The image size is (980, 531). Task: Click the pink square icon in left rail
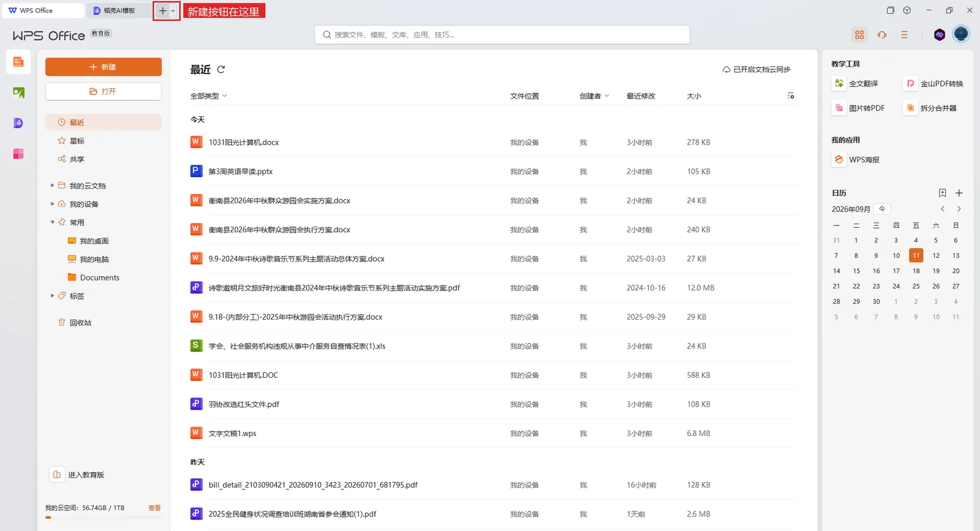18,154
